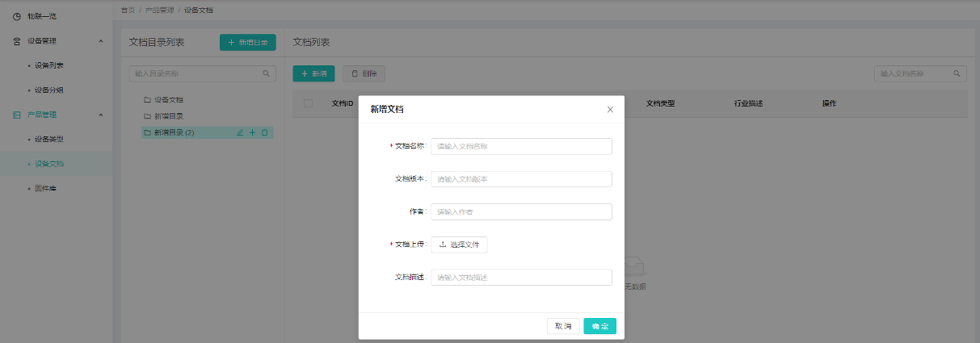Click into the 作者 input field
This screenshot has width=980, height=343.
[x=521, y=211]
